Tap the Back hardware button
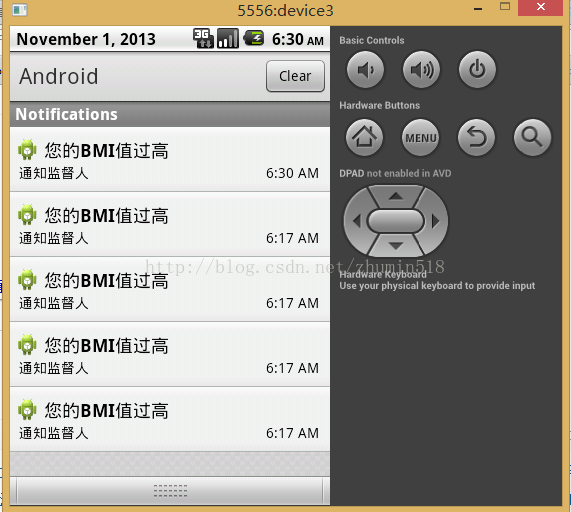 pyautogui.click(x=476, y=137)
